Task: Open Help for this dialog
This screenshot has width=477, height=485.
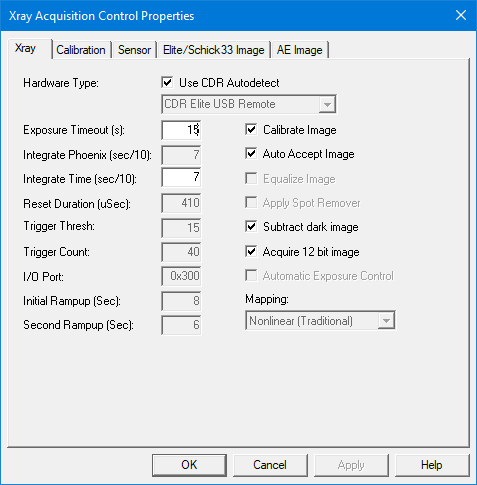Action: tap(432, 465)
